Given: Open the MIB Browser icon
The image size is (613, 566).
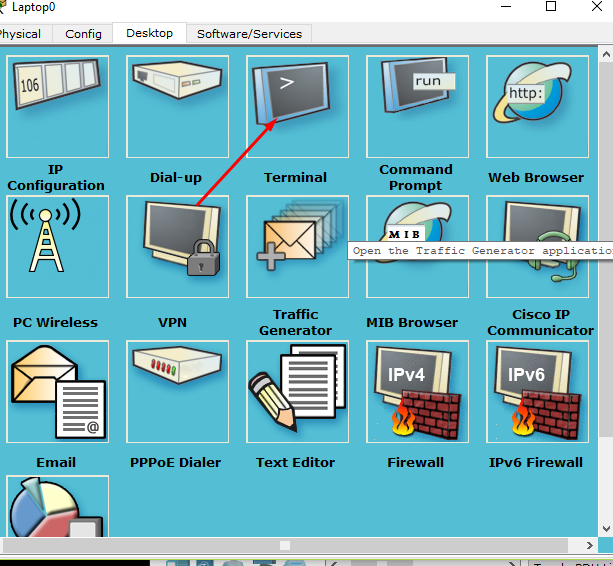Looking at the screenshot, I should pos(418,247).
